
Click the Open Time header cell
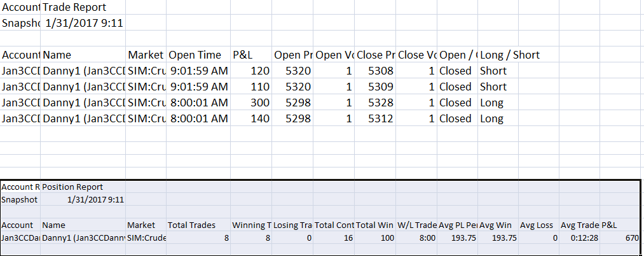(198, 55)
